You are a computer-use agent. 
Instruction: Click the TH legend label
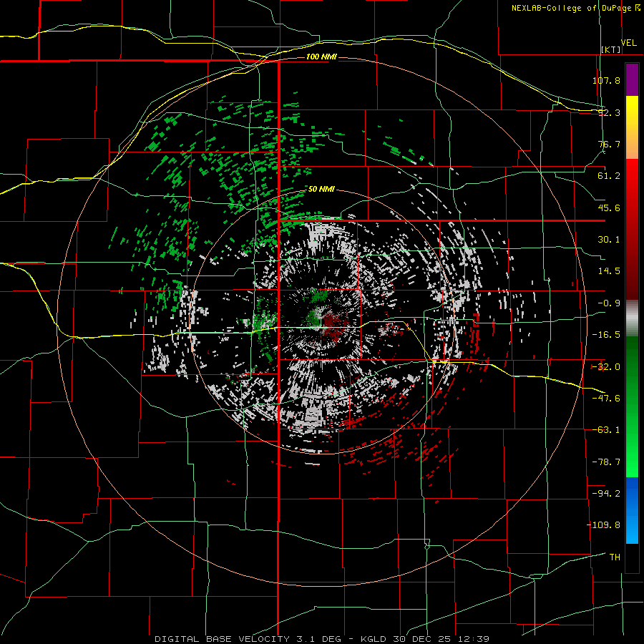[615, 557]
